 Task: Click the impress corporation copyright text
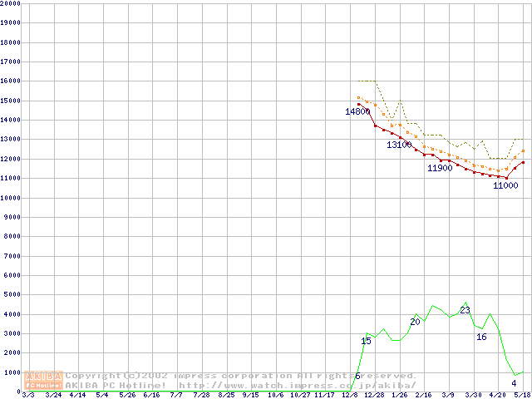[x=241, y=376]
